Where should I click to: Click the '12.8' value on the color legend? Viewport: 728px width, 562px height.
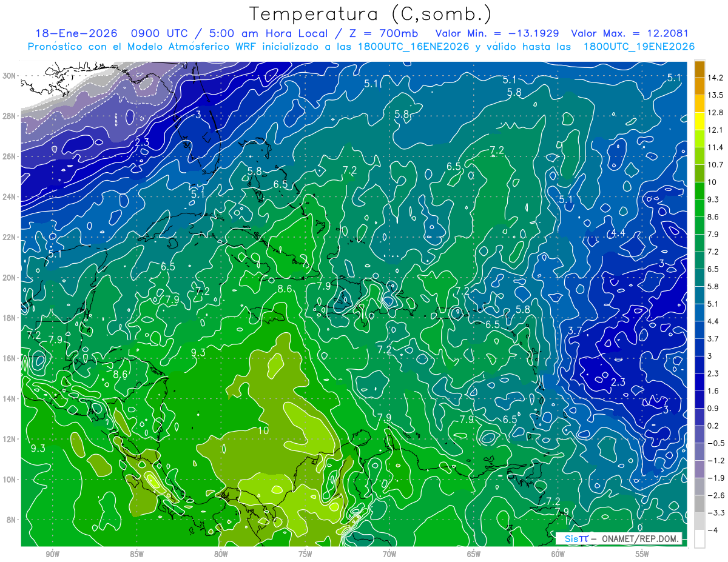pos(716,113)
